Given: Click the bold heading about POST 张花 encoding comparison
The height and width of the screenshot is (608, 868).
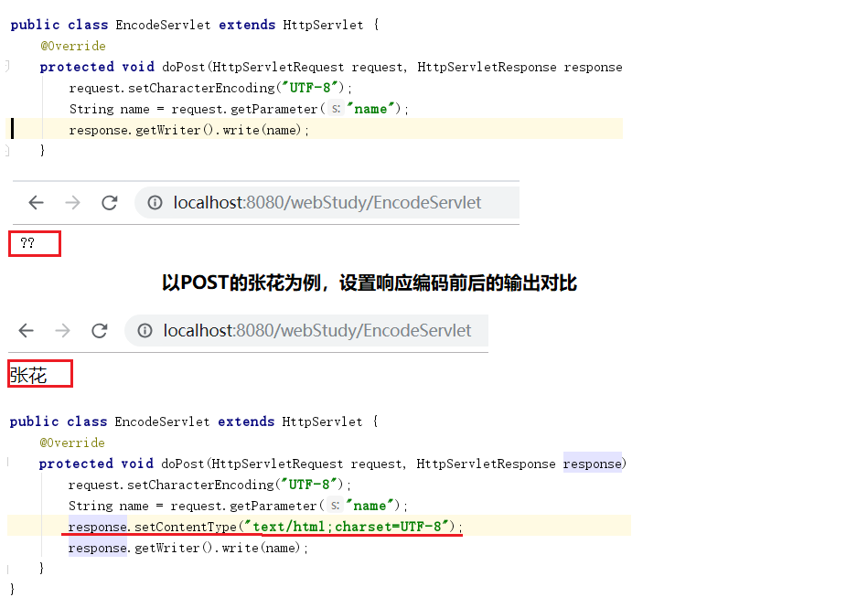Looking at the screenshot, I should point(370,283).
